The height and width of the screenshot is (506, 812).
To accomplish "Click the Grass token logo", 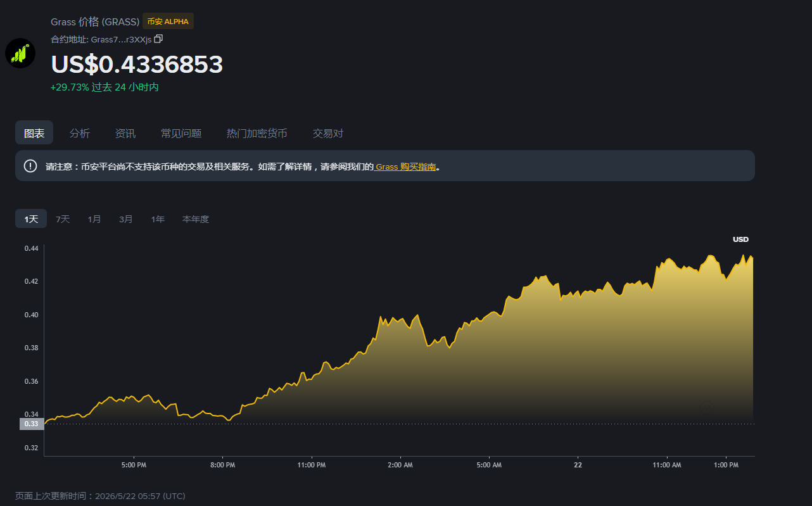I will pyautogui.click(x=20, y=53).
